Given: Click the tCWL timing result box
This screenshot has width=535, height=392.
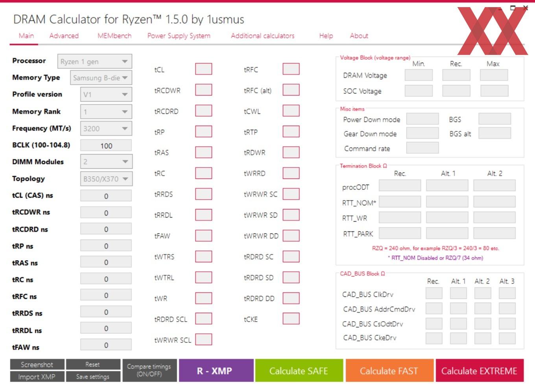Looking at the screenshot, I should coord(291,110).
